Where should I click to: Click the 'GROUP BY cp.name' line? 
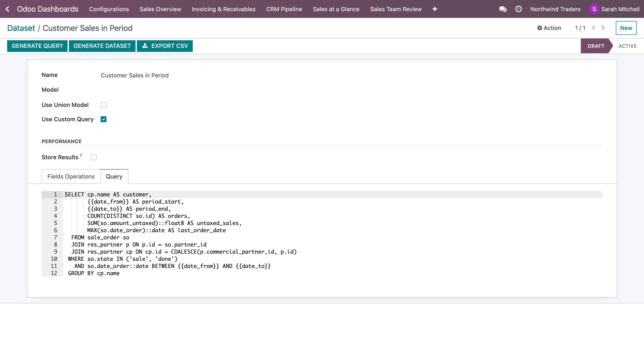[x=94, y=273]
